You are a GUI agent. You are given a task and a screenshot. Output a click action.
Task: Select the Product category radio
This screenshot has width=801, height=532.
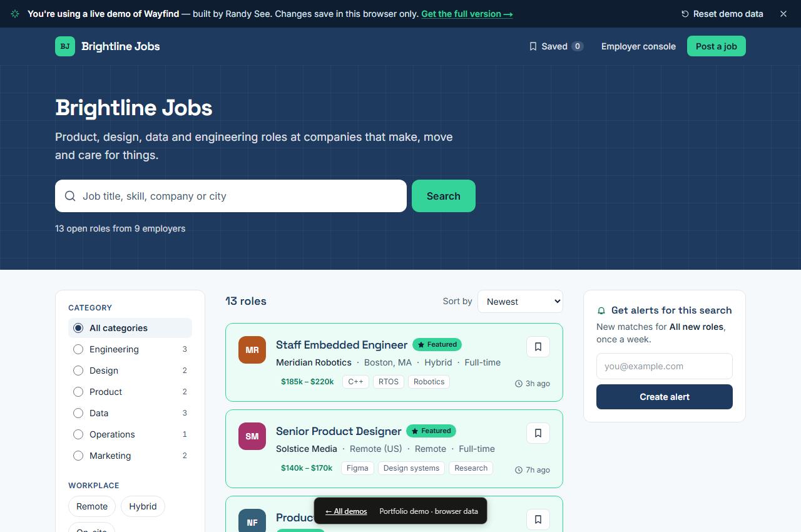pyautogui.click(x=78, y=392)
